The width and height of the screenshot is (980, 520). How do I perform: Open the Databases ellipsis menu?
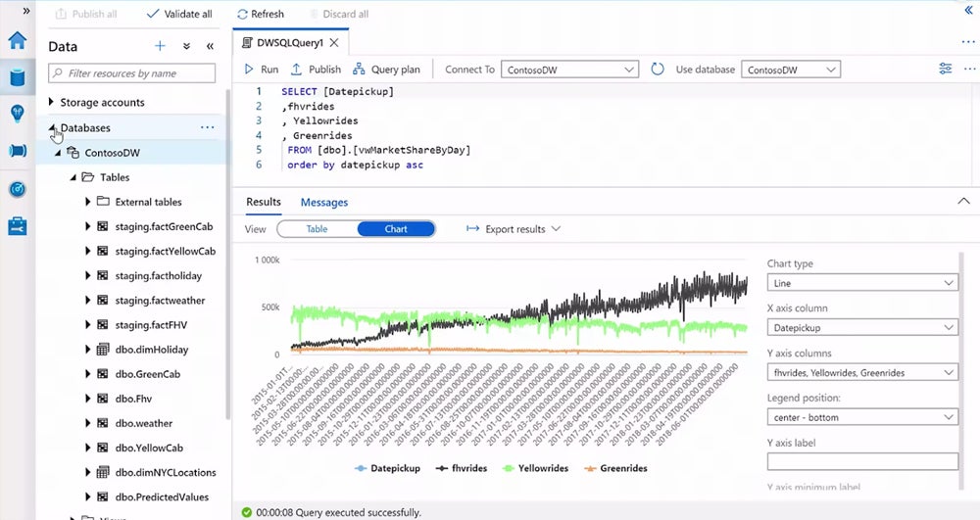208,127
